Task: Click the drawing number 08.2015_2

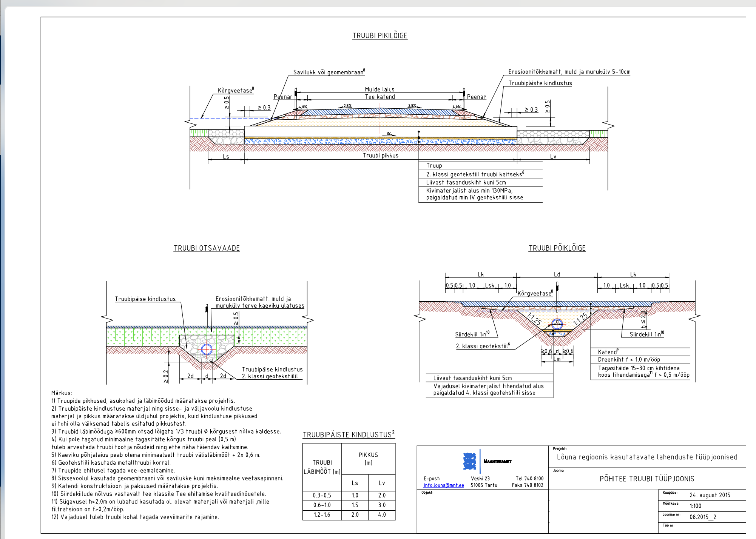Action: point(703,517)
